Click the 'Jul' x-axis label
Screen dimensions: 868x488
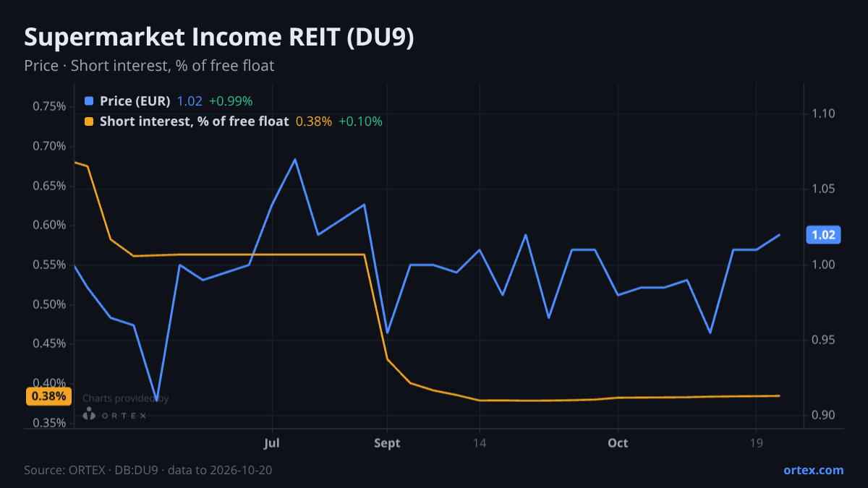pyautogui.click(x=272, y=442)
